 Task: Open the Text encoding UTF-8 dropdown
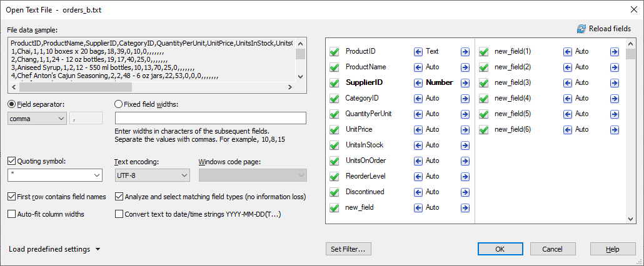pos(152,175)
